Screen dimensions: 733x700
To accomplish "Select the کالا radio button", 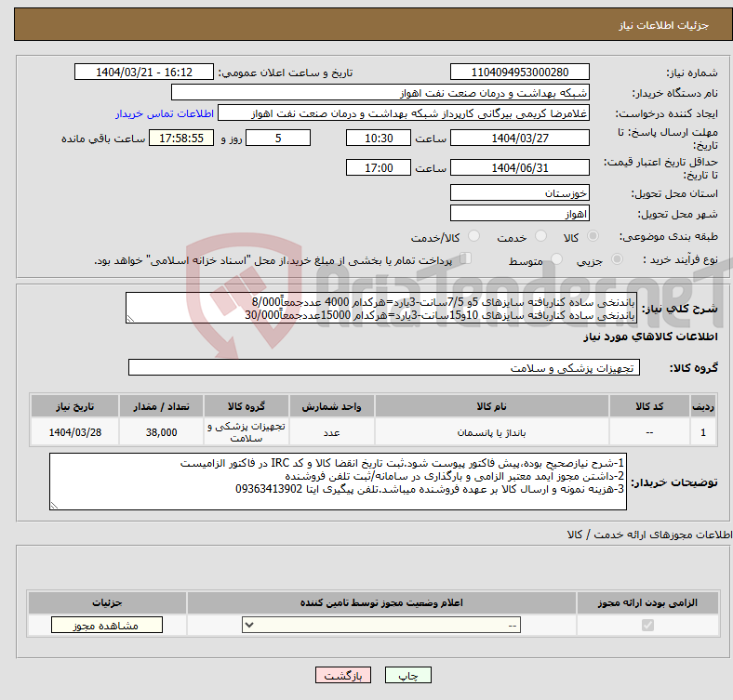I will 594,237.
